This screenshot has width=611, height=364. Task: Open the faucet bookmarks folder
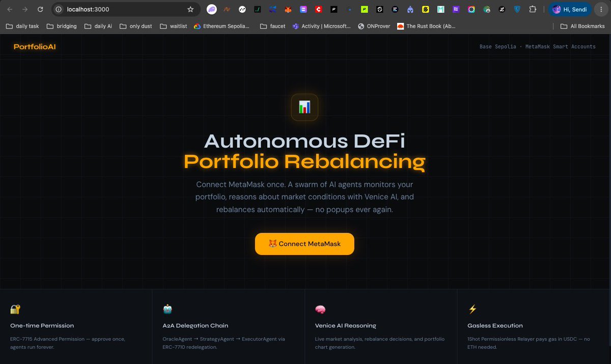(x=272, y=26)
